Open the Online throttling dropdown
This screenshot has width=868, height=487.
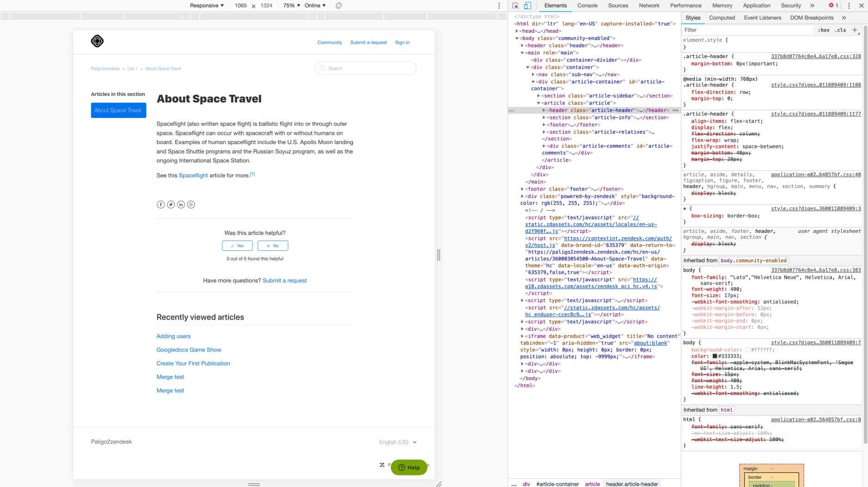point(315,6)
